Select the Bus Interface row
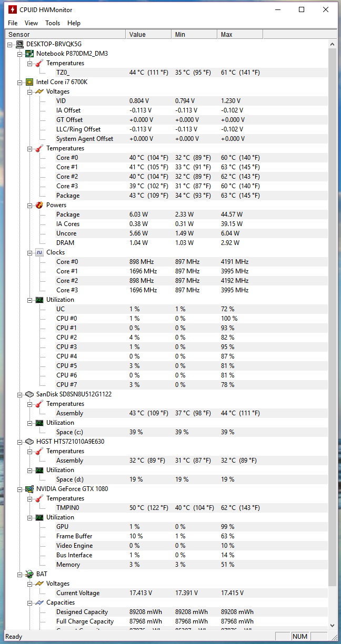341x644 pixels. pos(192,555)
